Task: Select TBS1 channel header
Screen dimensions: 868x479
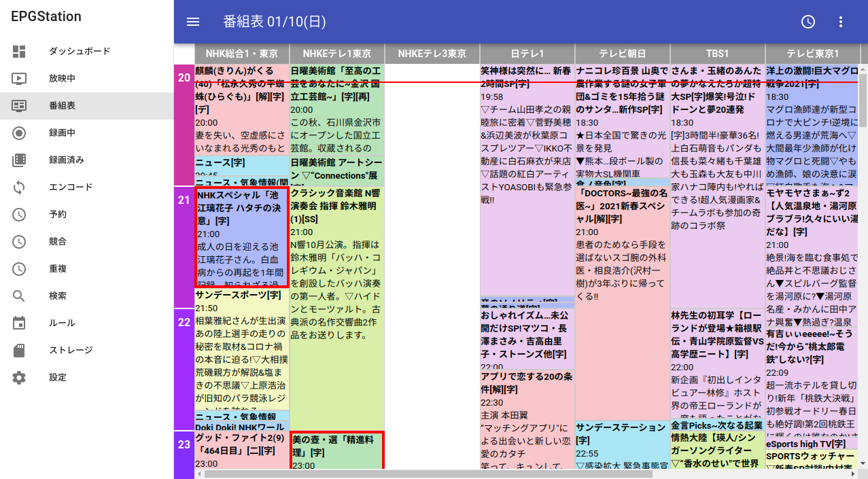Action: click(x=718, y=54)
